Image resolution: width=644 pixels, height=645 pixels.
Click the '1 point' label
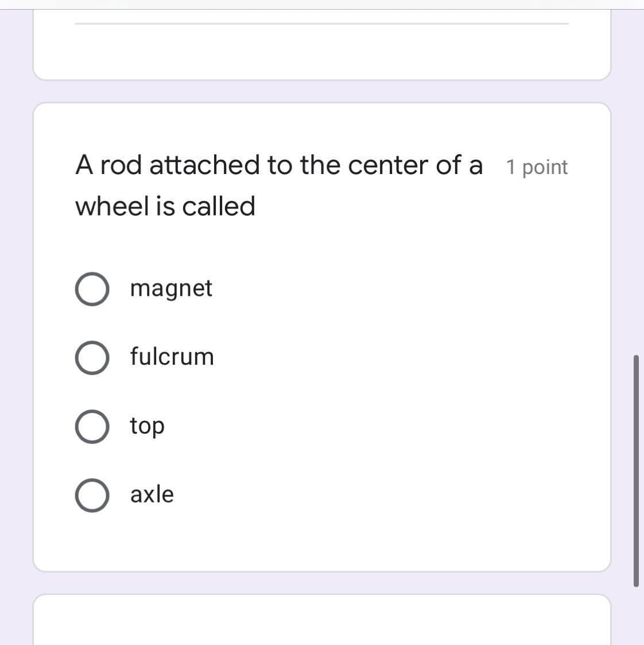pos(537,167)
